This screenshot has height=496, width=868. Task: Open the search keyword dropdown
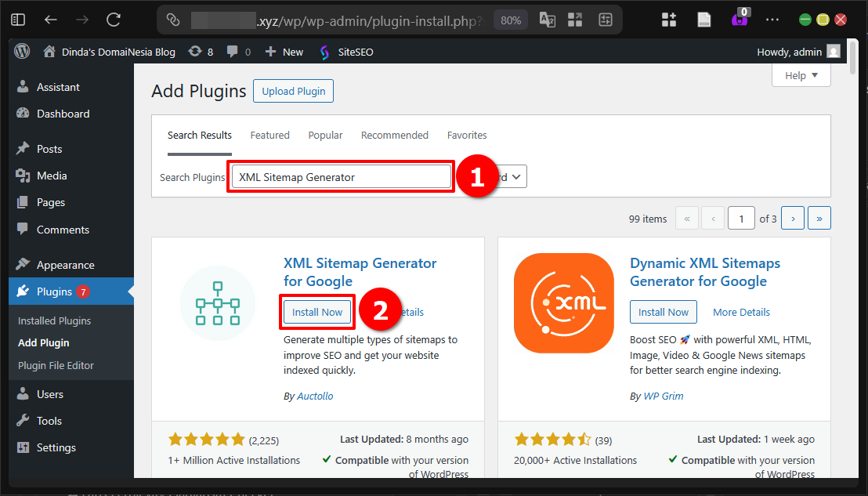tap(513, 176)
